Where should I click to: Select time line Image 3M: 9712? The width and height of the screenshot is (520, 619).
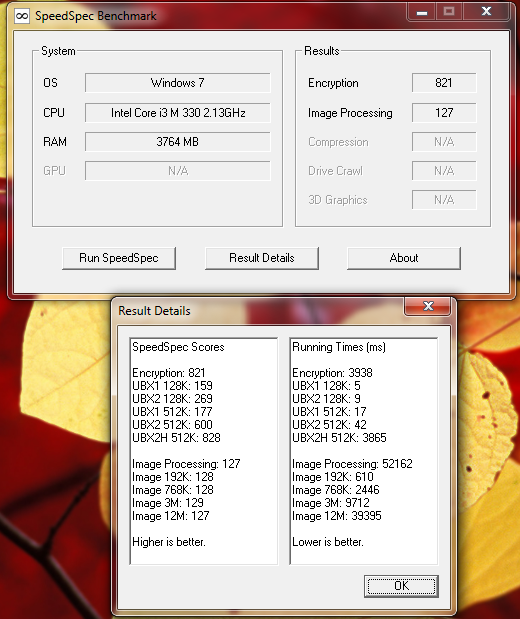[x=331, y=503]
